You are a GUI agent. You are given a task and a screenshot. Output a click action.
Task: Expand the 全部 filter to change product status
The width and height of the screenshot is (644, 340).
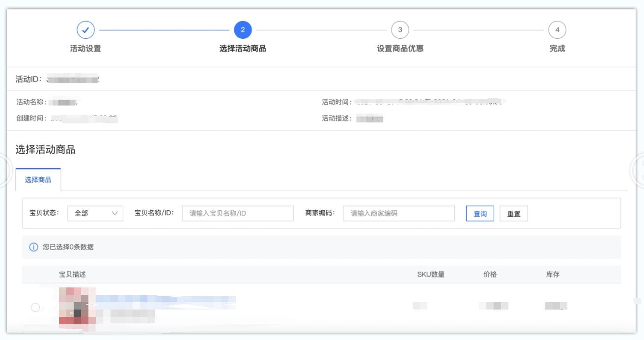(94, 213)
